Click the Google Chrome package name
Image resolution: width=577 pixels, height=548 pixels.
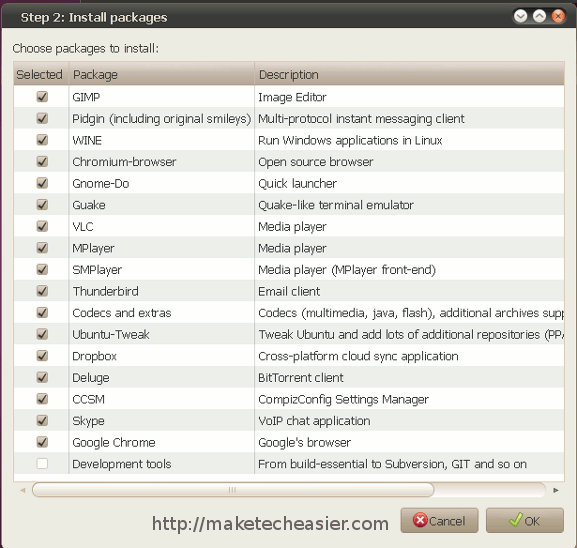click(114, 443)
